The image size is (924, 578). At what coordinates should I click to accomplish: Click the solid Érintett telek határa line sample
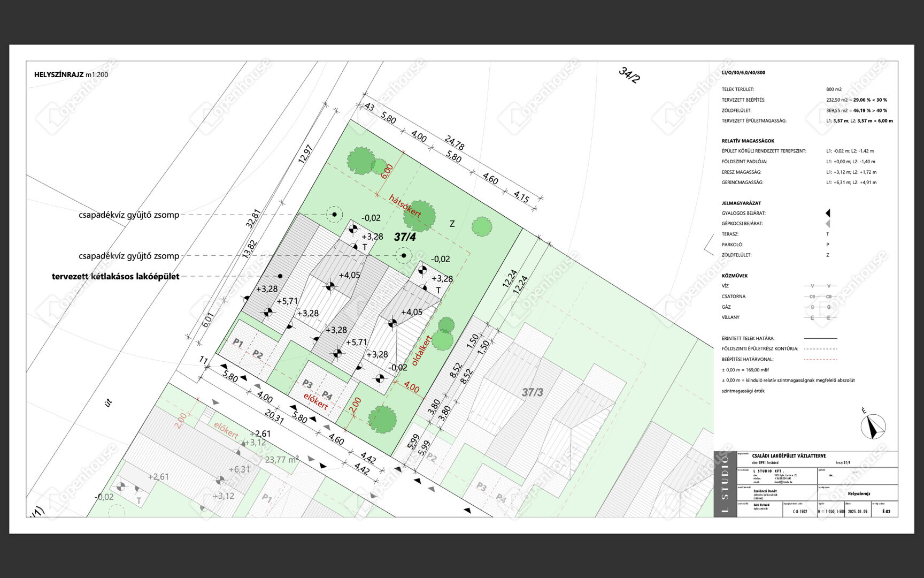click(x=820, y=338)
